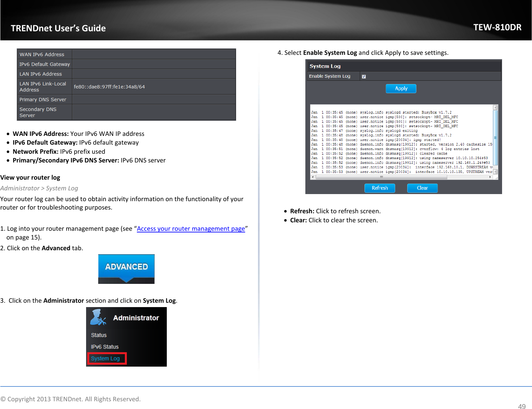
Task: Select the ADVANCED tab image
Action: (x=126, y=269)
